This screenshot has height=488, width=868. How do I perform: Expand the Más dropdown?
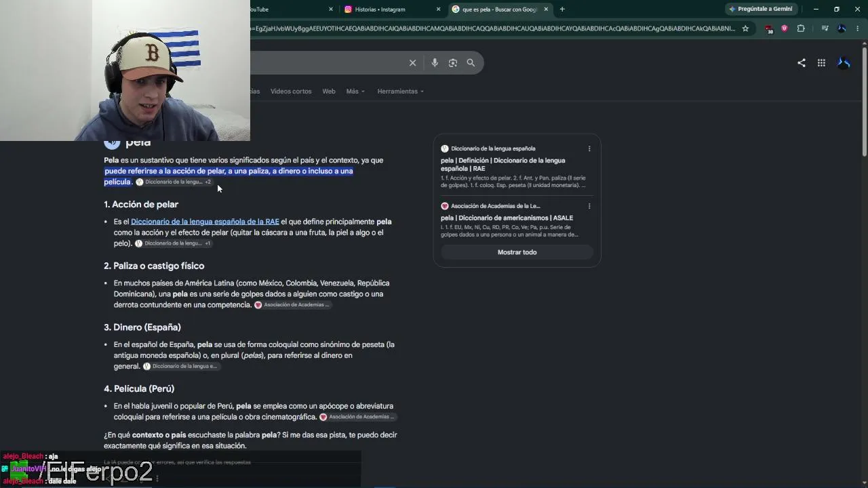[x=355, y=91]
